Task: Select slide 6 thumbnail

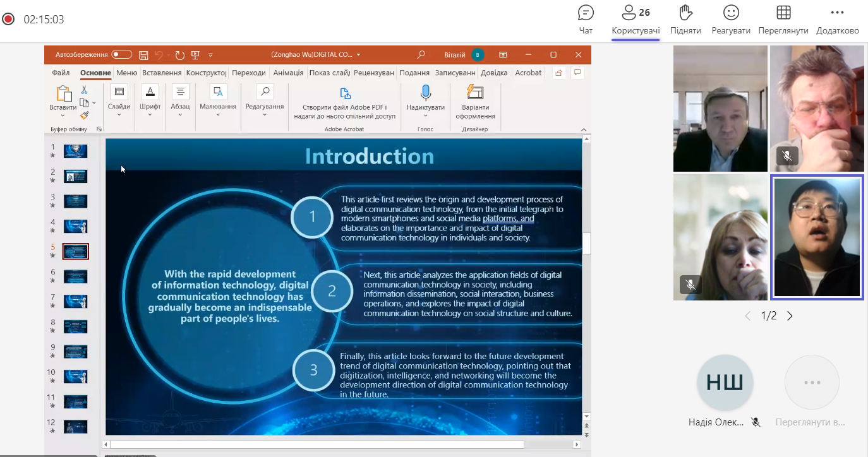Action: pyautogui.click(x=75, y=276)
